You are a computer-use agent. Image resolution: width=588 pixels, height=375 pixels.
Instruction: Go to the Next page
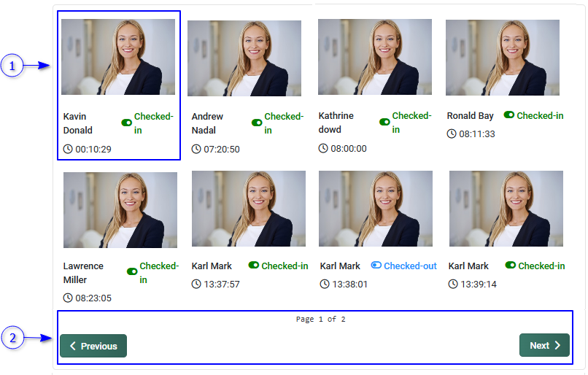(544, 345)
